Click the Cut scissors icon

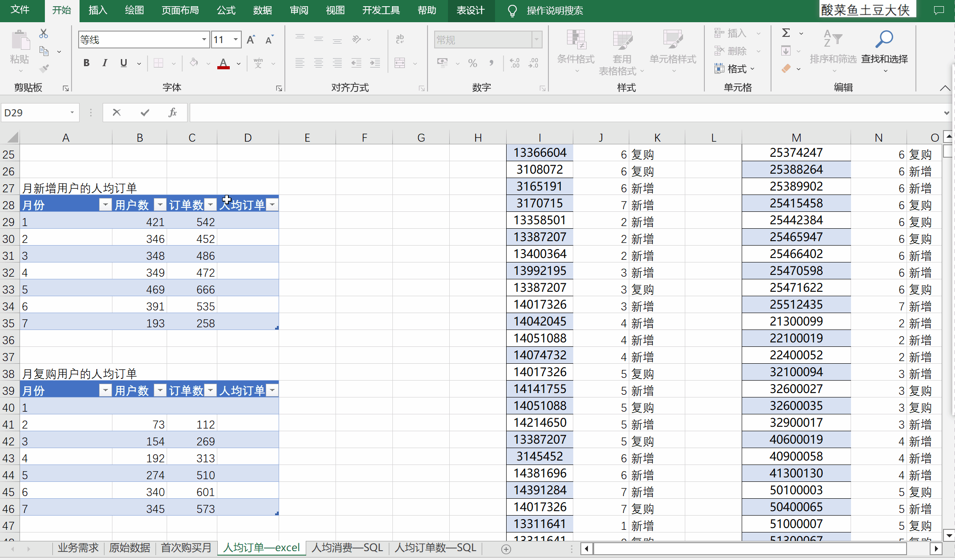[x=44, y=34]
